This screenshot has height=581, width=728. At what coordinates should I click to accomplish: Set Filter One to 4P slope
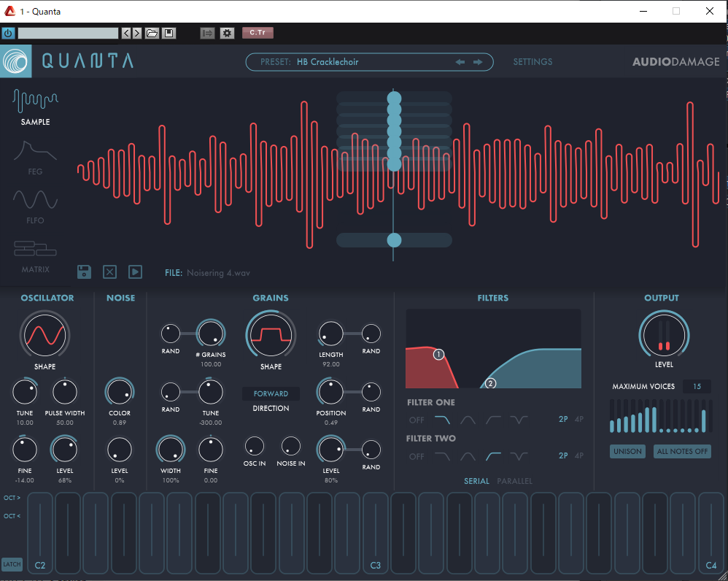click(x=579, y=420)
